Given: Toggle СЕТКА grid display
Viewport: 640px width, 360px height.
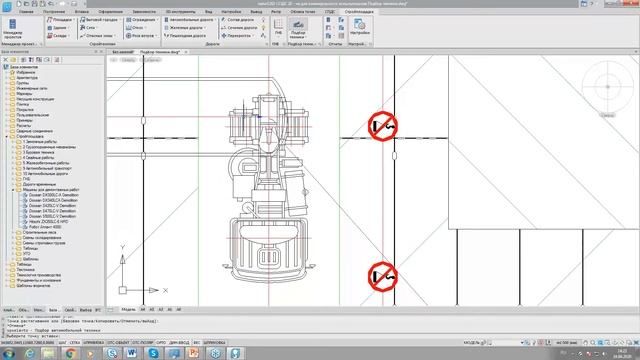Looking at the screenshot, I should pos(75,343).
